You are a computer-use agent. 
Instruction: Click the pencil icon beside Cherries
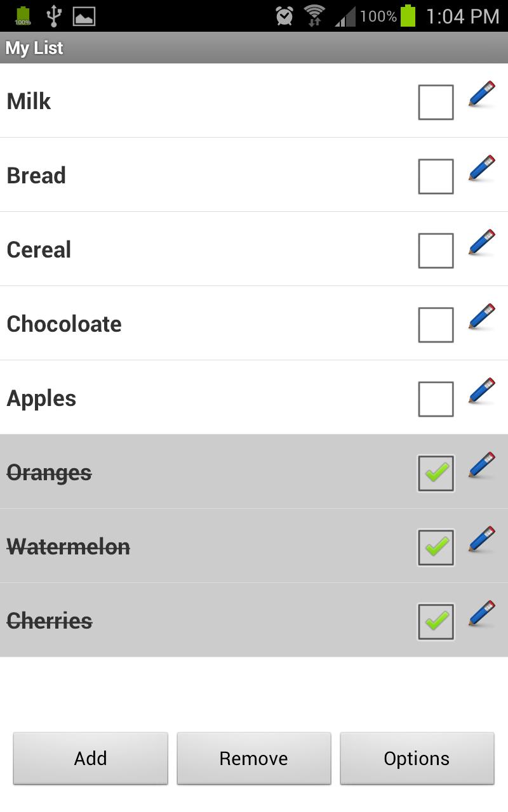[x=481, y=613]
